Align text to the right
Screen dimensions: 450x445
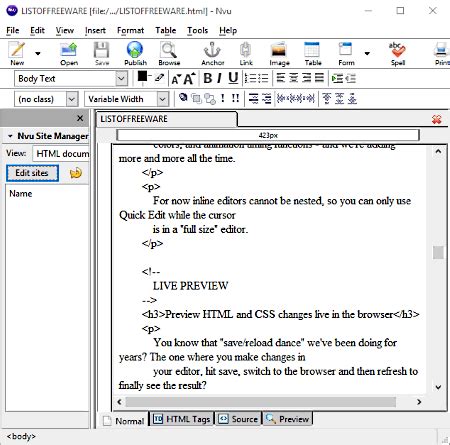click(307, 78)
